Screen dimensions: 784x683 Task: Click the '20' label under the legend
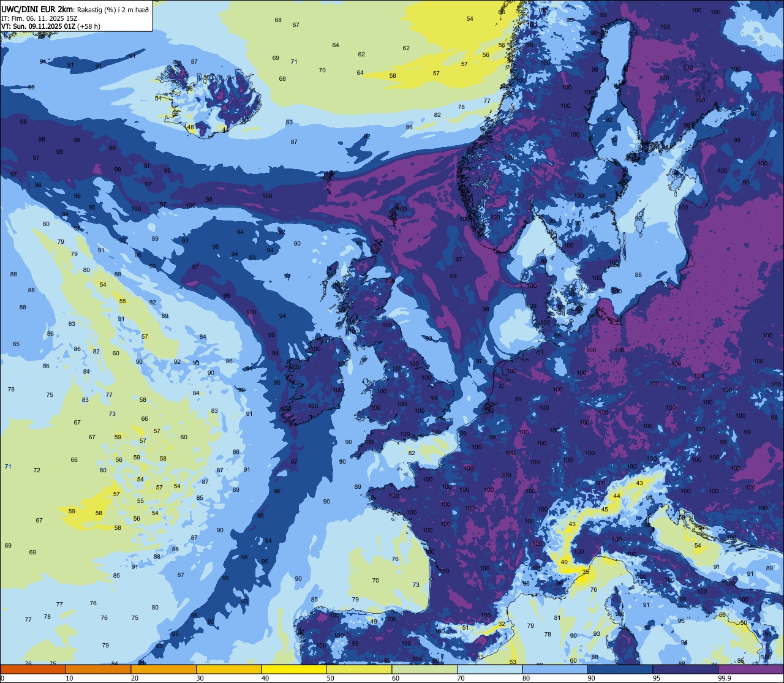click(x=135, y=677)
